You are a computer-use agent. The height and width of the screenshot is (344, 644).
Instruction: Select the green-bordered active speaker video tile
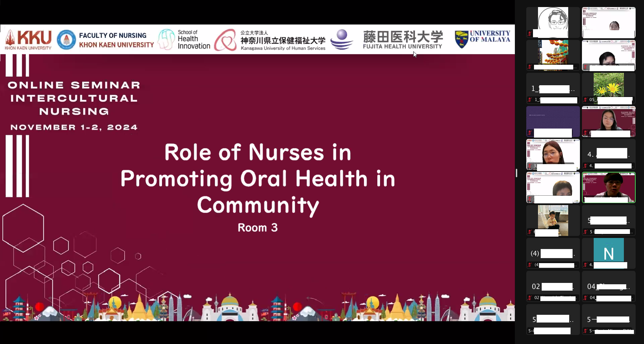pos(608,188)
